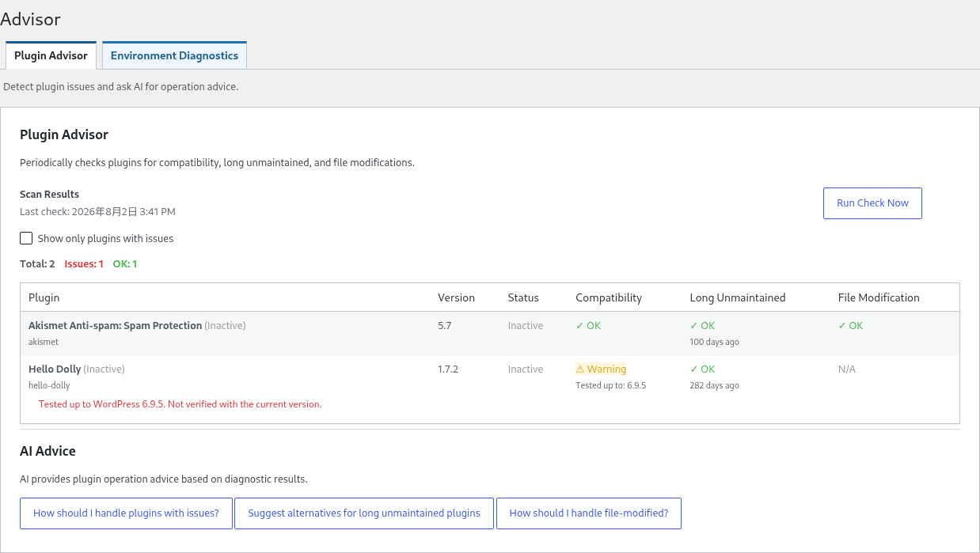Click the Version column header

click(456, 298)
